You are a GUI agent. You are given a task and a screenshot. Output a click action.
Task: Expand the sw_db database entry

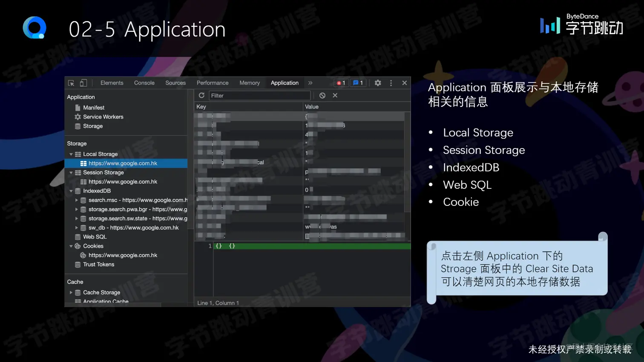click(x=77, y=228)
